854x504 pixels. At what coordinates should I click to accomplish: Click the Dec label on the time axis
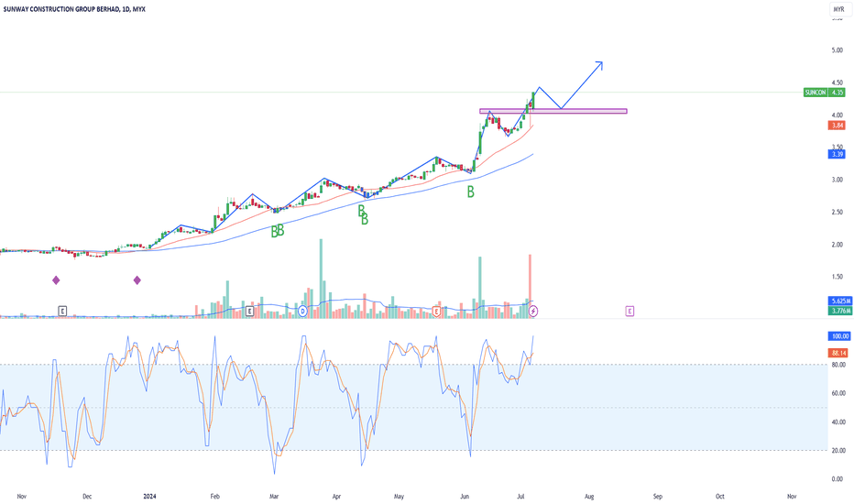coord(87,497)
